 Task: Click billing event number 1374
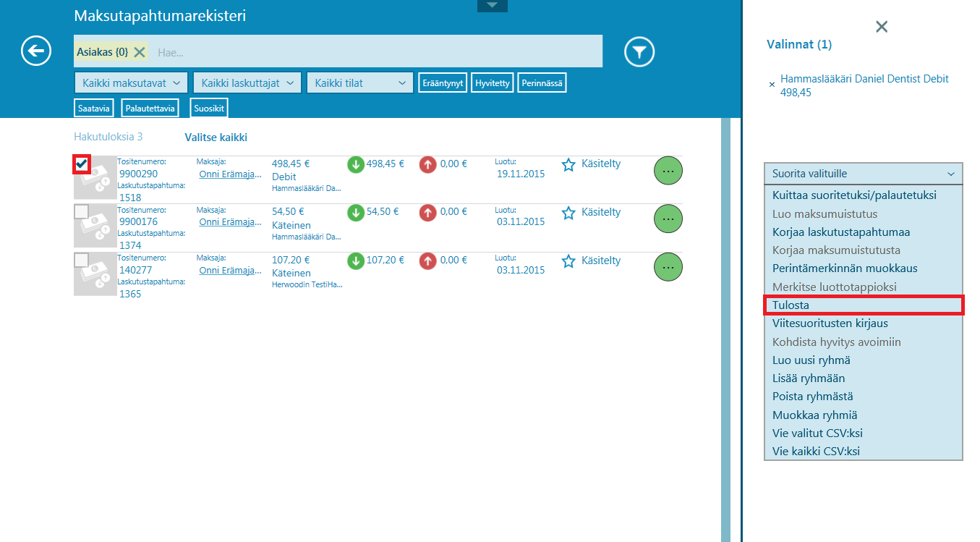coord(130,246)
